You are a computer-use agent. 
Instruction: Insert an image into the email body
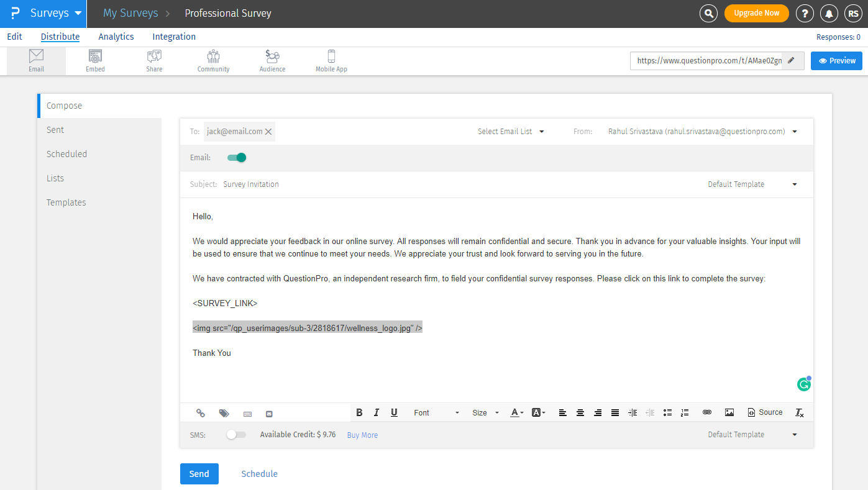pyautogui.click(x=729, y=412)
